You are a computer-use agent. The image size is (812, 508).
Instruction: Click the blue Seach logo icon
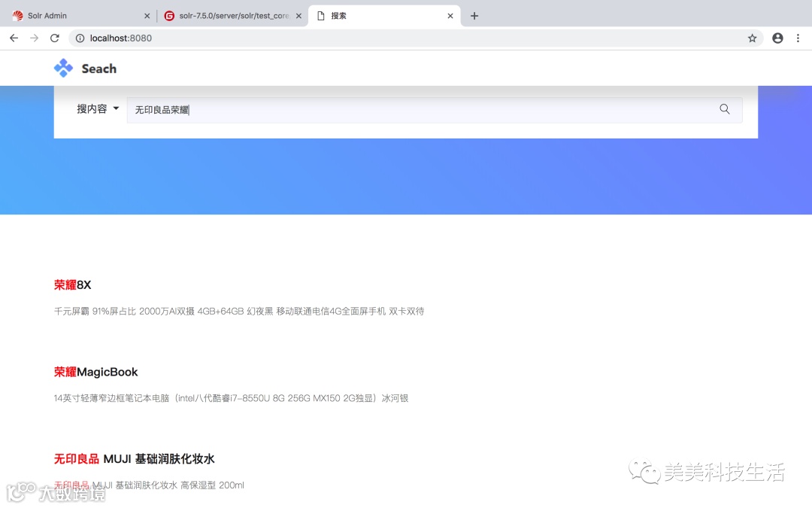click(63, 68)
